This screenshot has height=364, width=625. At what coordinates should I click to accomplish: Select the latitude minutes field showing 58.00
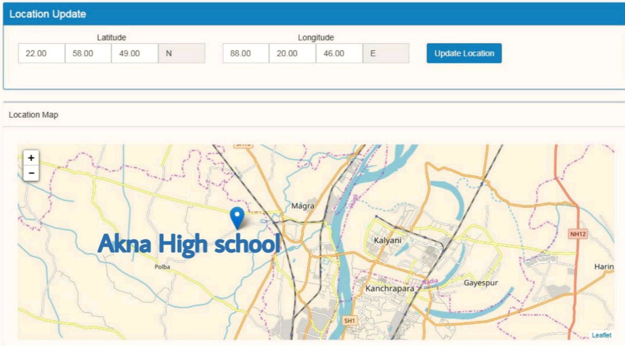(x=88, y=53)
